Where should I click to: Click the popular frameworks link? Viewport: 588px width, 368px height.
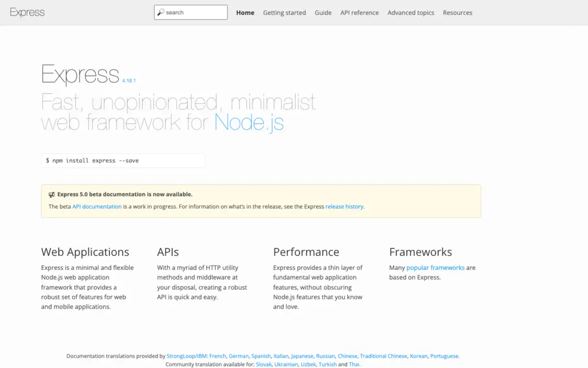tap(436, 267)
